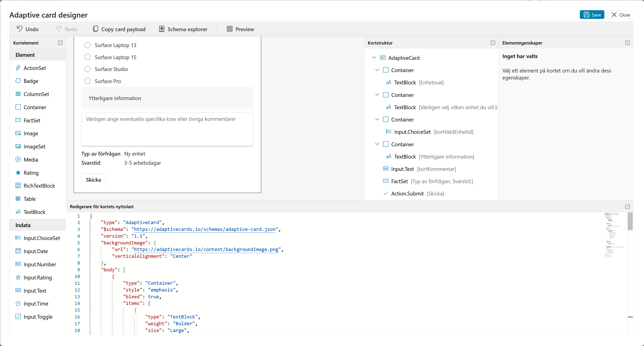Collapse the Container holding Input.ChoiceSet

pyautogui.click(x=377, y=119)
